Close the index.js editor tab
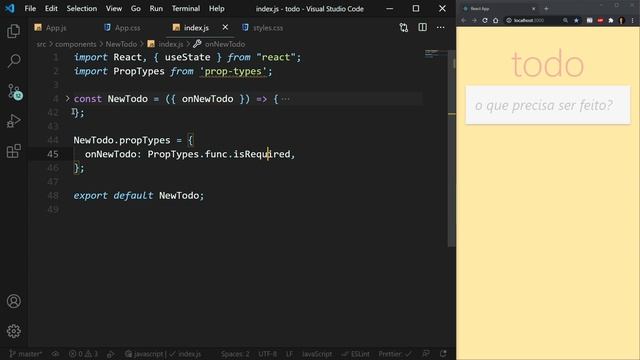The image size is (640, 360). tap(225, 27)
